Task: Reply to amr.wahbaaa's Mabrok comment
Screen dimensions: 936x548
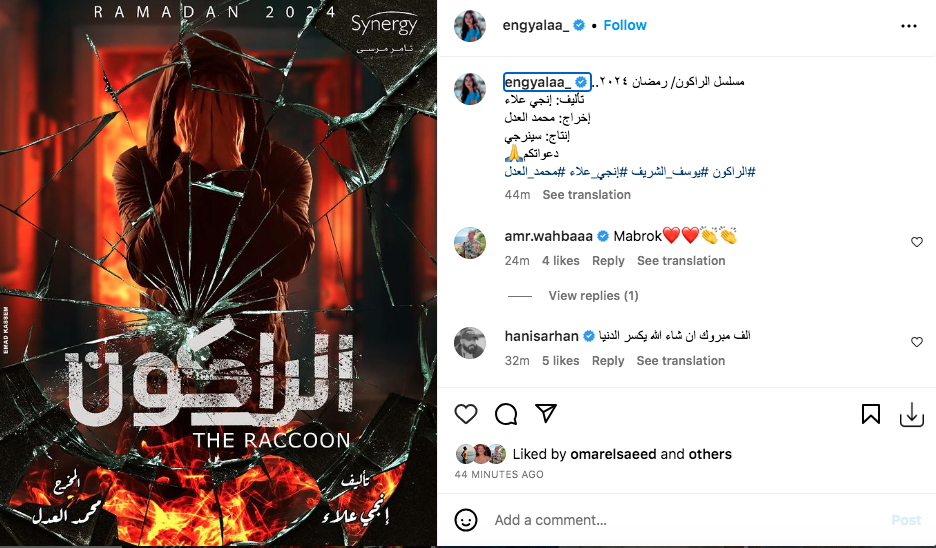Action: point(608,261)
